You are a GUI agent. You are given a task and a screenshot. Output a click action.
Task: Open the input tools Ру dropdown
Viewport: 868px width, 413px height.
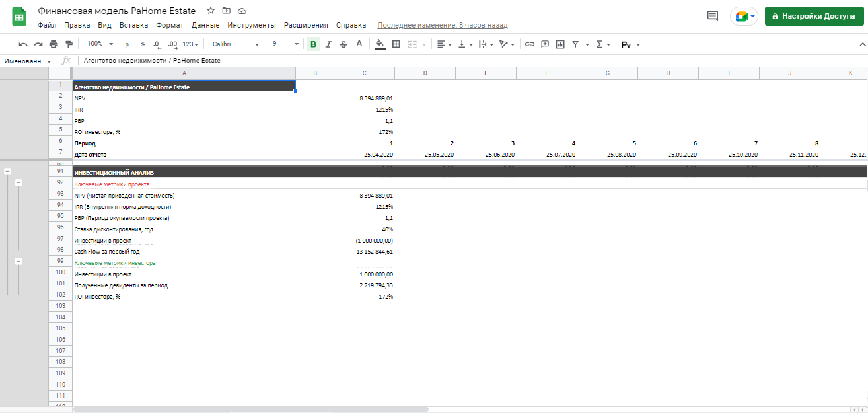coord(631,44)
